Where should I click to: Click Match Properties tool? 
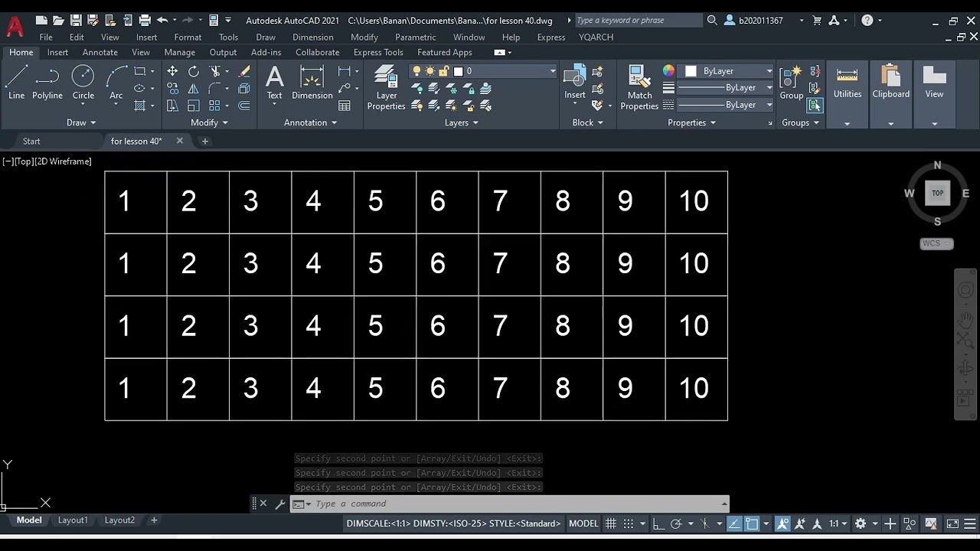[x=639, y=88]
